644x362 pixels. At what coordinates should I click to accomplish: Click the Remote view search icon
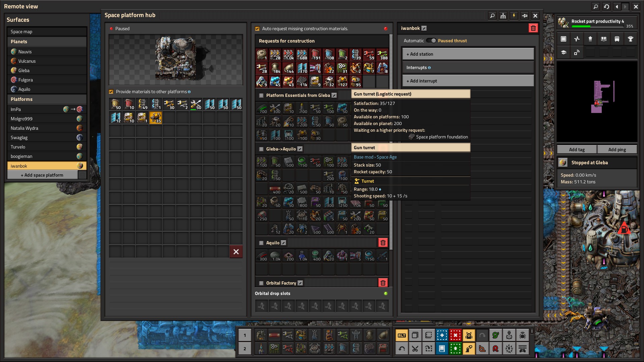[x=596, y=6]
